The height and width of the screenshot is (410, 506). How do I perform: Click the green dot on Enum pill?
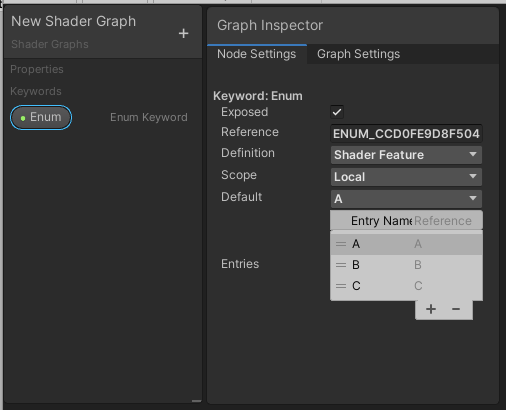[23, 118]
